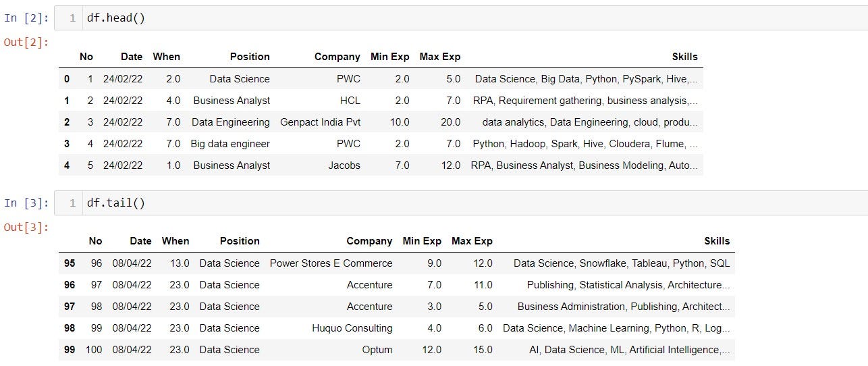Click the HCL company cell

[350, 101]
